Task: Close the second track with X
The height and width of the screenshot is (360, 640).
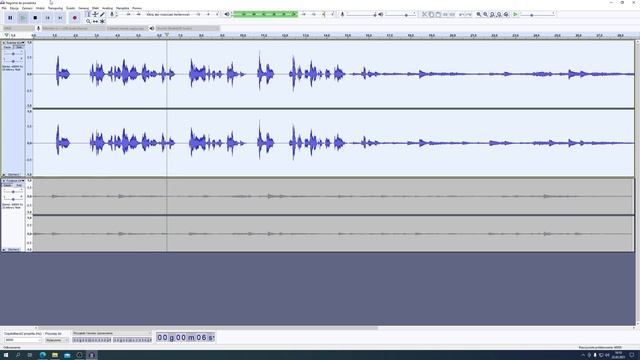Action: [4, 181]
